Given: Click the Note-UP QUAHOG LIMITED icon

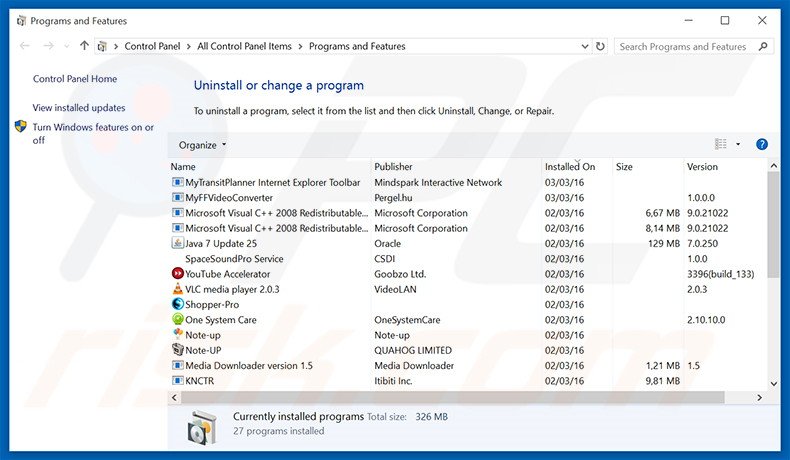Looking at the screenshot, I should (177, 349).
